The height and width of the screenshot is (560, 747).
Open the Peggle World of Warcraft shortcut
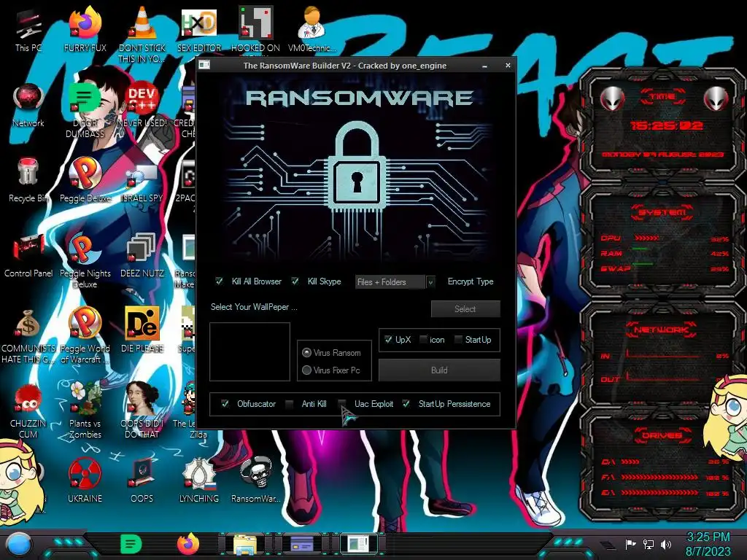[x=85, y=336]
